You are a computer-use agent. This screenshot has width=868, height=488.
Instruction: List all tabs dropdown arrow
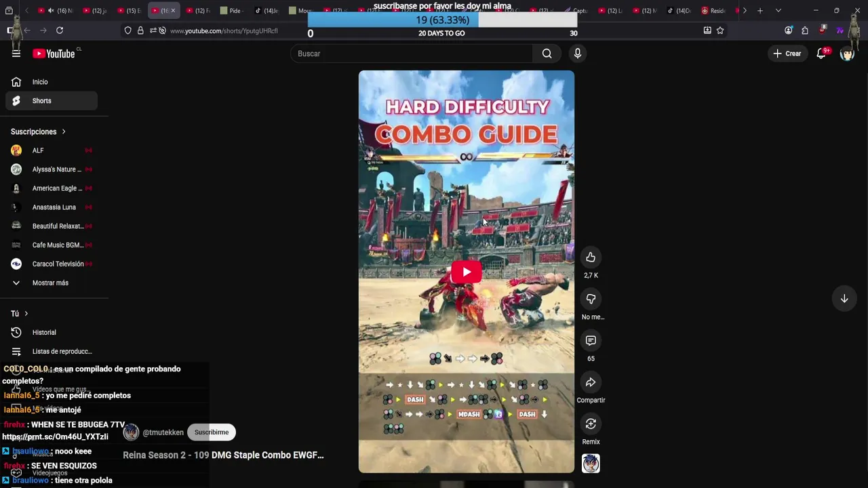point(778,11)
